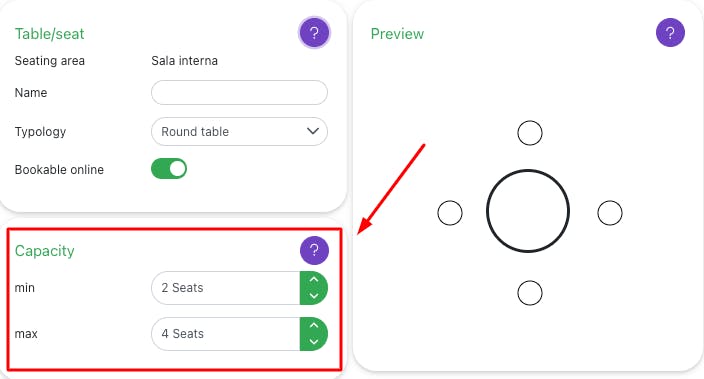
Task: Click the max capacity field showing 4 Seats
Action: pos(226,334)
